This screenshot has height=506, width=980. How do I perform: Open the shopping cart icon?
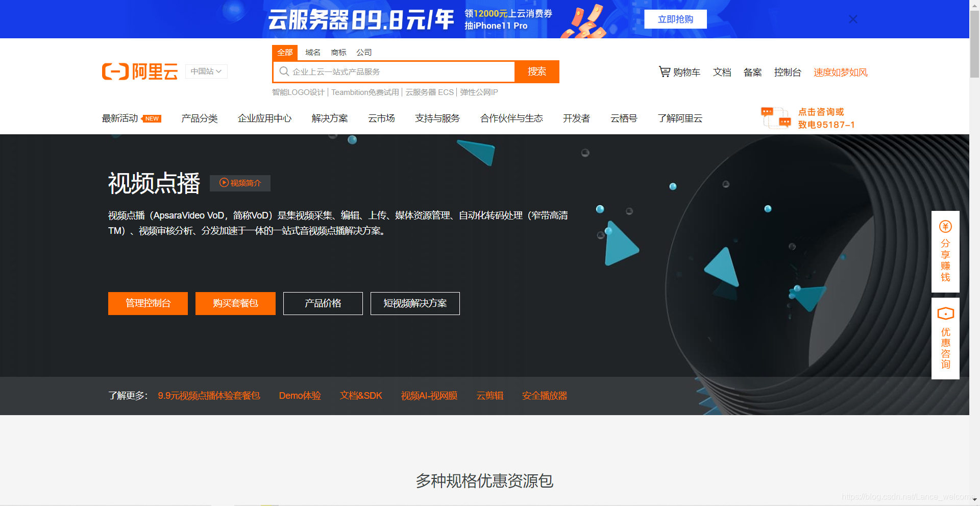click(x=664, y=71)
